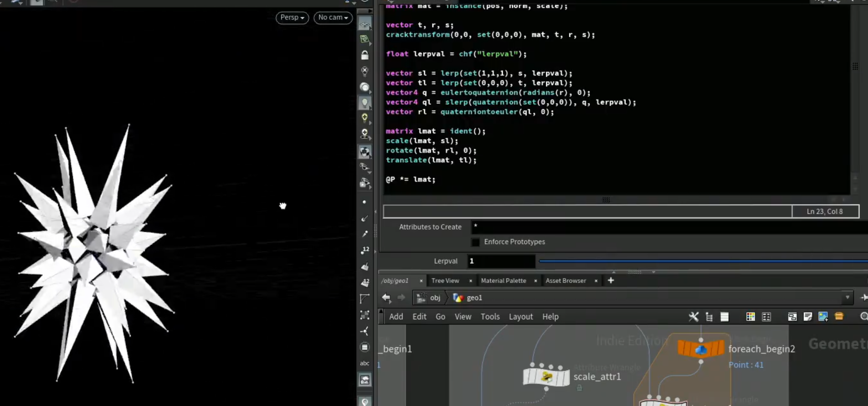This screenshot has width=868, height=406.
Task: Click the scale_attr1 wrangle node icon
Action: [x=546, y=376]
